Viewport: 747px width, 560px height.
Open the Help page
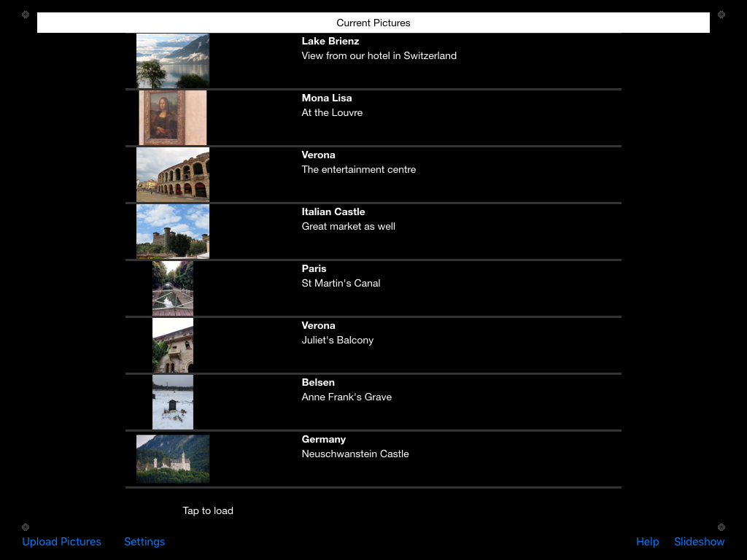(x=647, y=542)
